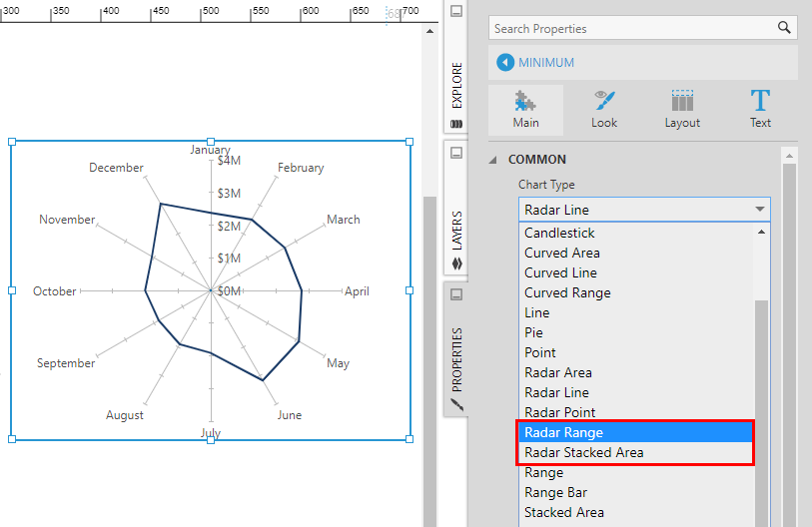This screenshot has width=812, height=527.
Task: Select Radar Line in the dropdown list
Action: pos(636,392)
